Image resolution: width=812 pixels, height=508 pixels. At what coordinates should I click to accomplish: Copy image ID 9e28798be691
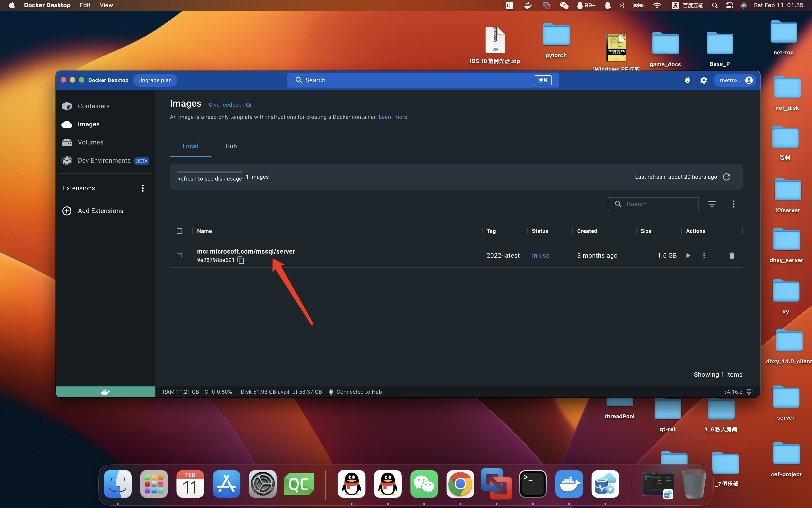coord(241,260)
